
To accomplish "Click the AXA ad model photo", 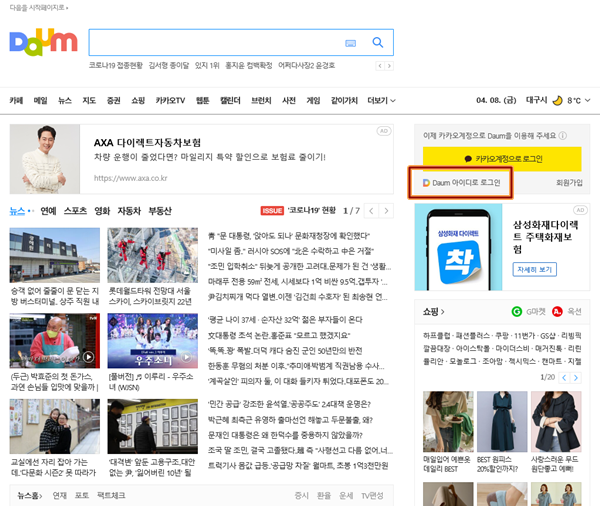I will pos(45,159).
